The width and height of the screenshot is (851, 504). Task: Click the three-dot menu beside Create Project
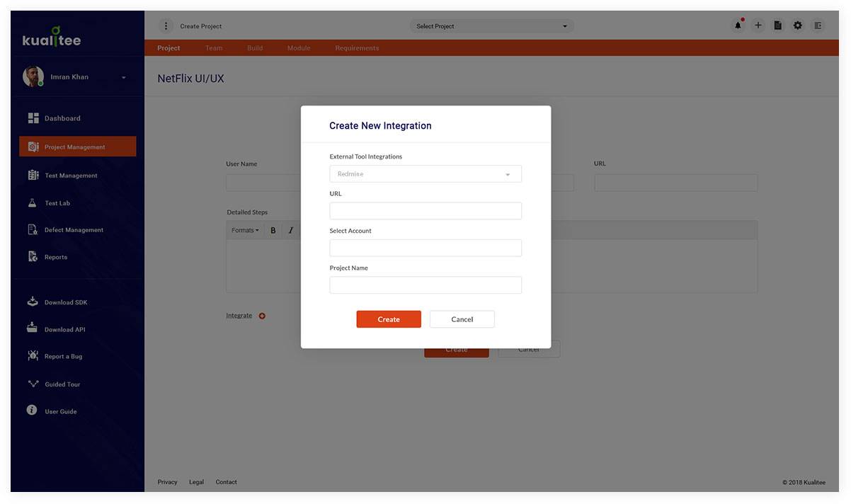click(166, 26)
